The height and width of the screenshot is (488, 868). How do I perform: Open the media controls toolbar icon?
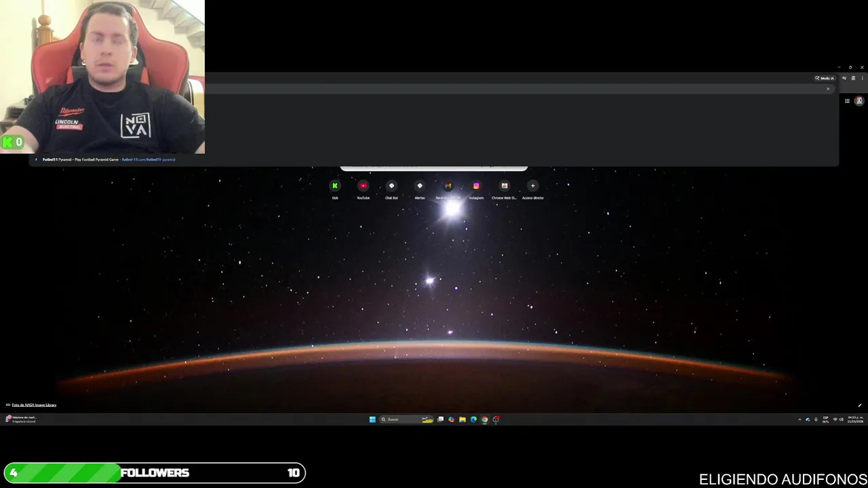coord(844,78)
